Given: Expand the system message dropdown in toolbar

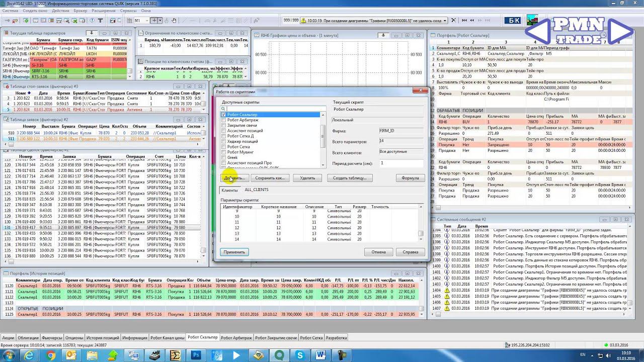Looking at the screenshot, I should point(445,21).
